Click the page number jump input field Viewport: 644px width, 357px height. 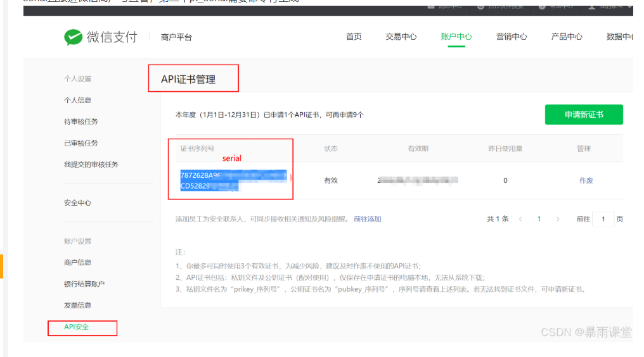point(603,219)
